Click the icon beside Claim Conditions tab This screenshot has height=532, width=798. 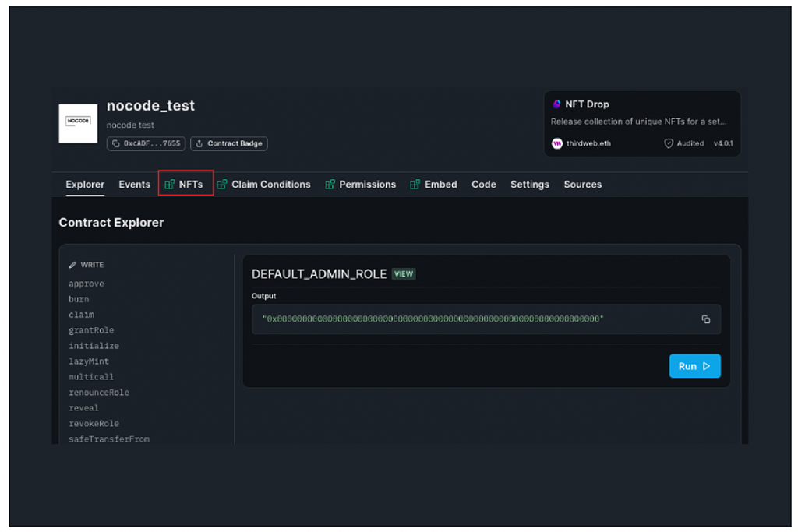coord(222,185)
